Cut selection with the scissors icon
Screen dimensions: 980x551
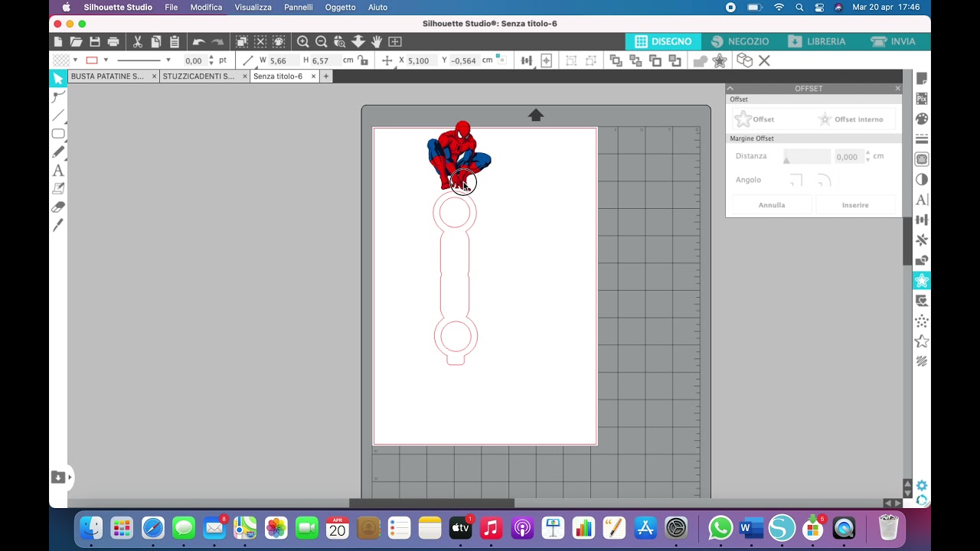click(138, 41)
